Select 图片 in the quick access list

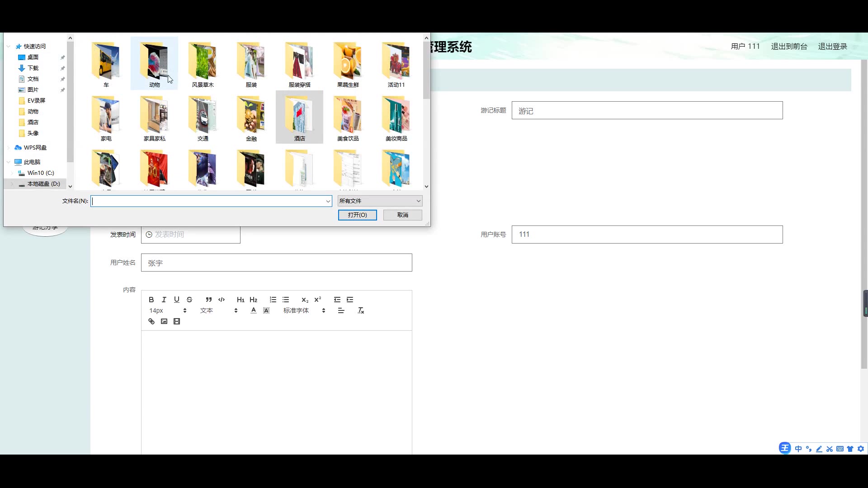pyautogui.click(x=33, y=89)
